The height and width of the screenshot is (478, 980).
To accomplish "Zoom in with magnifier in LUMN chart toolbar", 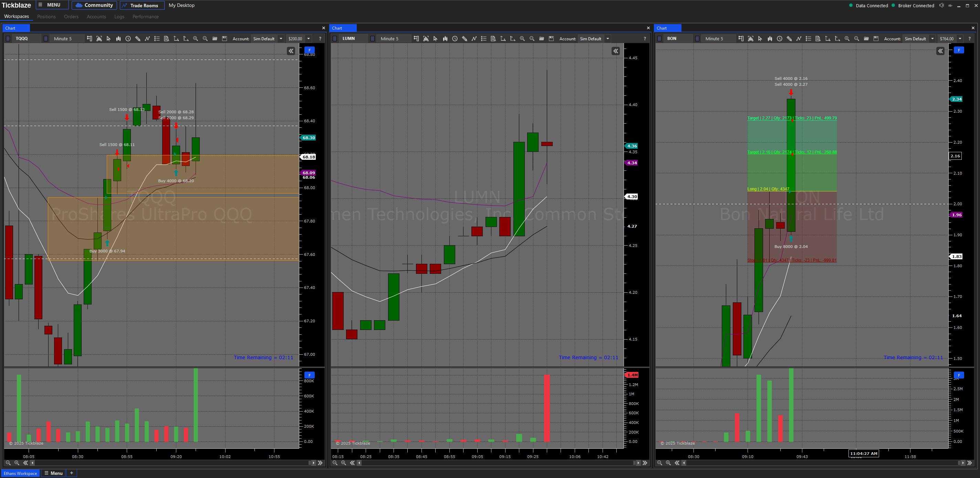I will [x=522, y=39].
